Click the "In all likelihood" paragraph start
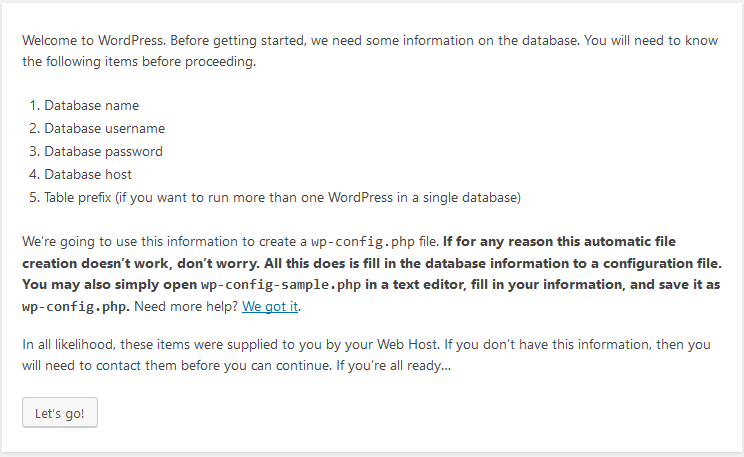Screen dimensions: 744x457 point(68,345)
